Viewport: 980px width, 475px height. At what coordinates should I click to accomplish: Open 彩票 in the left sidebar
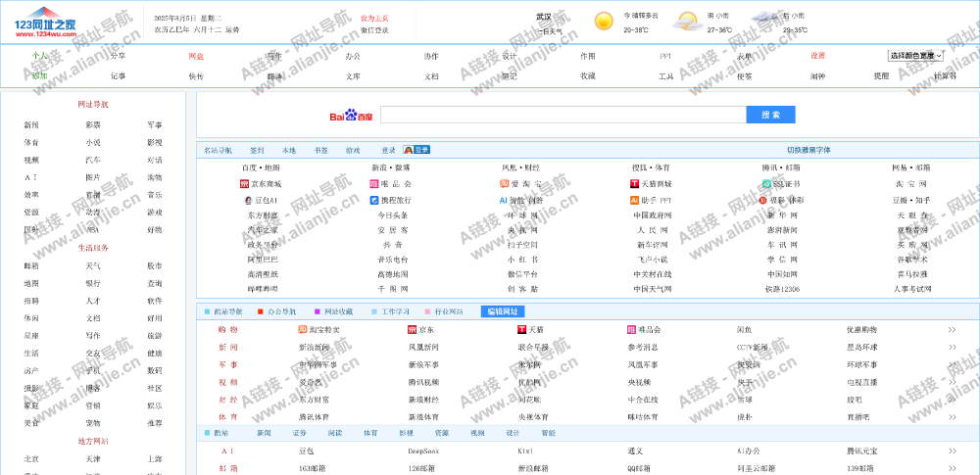pyautogui.click(x=93, y=125)
